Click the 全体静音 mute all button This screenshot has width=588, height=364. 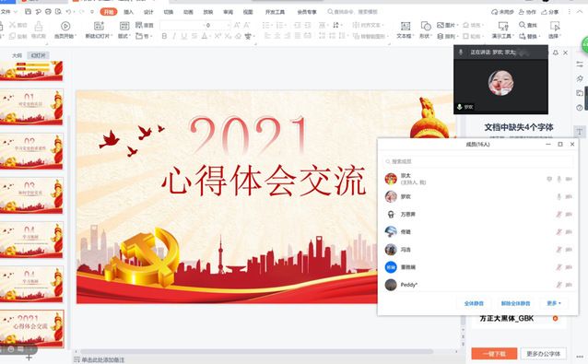[x=474, y=303]
